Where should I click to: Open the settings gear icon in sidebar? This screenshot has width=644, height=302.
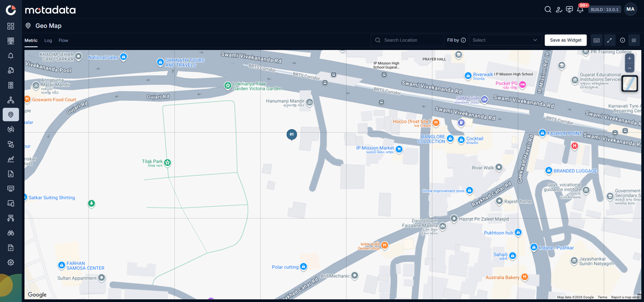pyautogui.click(x=11, y=262)
